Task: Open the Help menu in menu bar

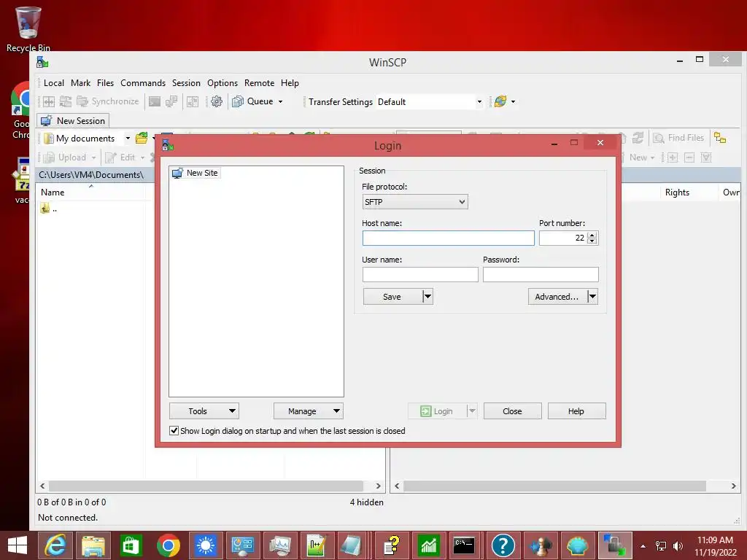Action: (x=290, y=83)
